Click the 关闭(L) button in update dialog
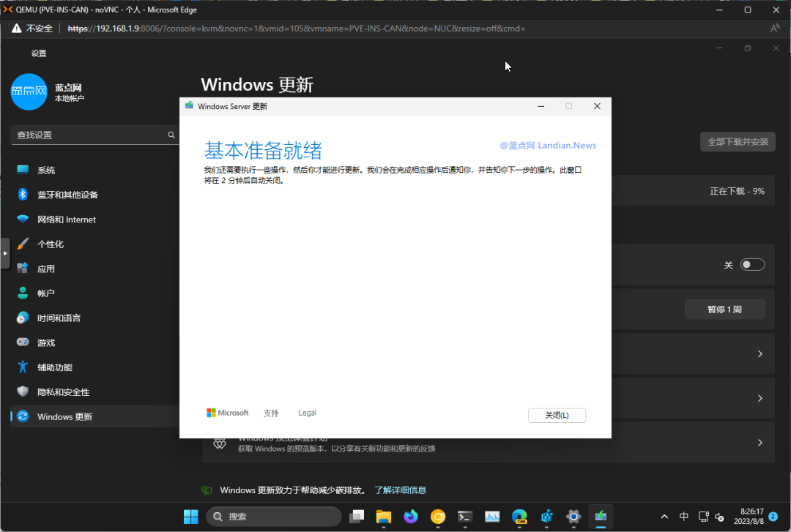The width and height of the screenshot is (791, 532). coord(557,415)
